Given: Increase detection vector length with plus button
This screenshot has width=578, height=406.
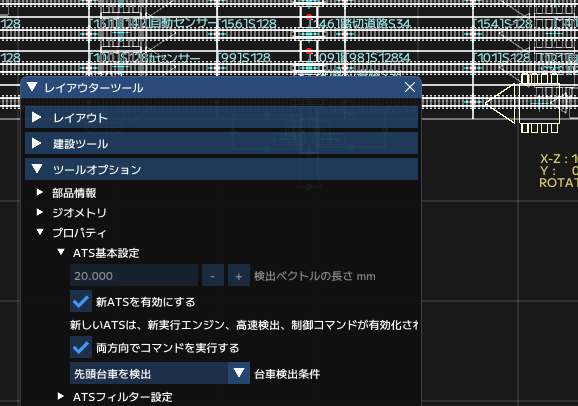Looking at the screenshot, I should [239, 275].
